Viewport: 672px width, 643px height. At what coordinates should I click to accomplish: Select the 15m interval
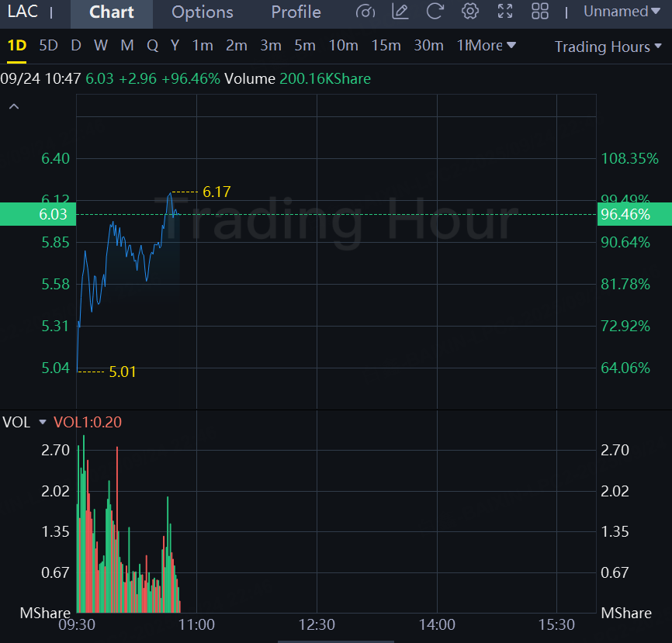(386, 45)
